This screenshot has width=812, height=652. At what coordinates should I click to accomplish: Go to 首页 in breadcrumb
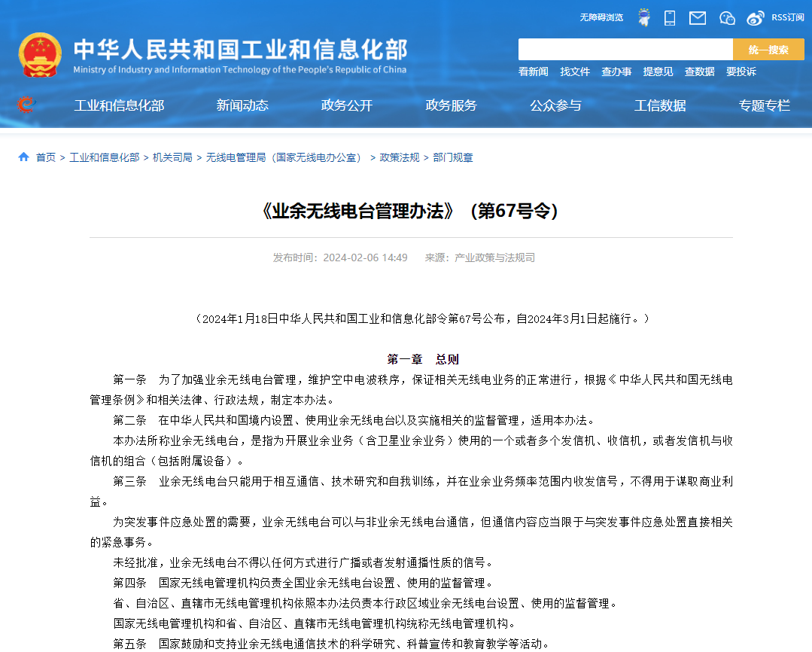[x=46, y=157]
